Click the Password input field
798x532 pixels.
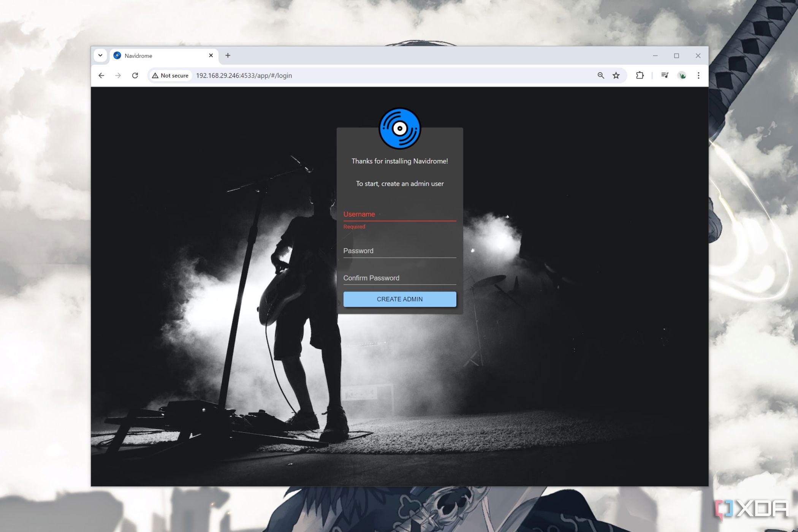(400, 250)
